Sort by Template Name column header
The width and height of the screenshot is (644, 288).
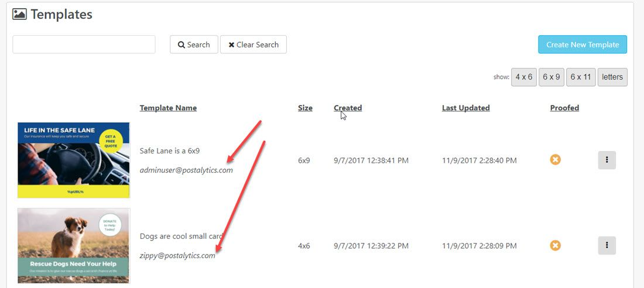pos(168,108)
